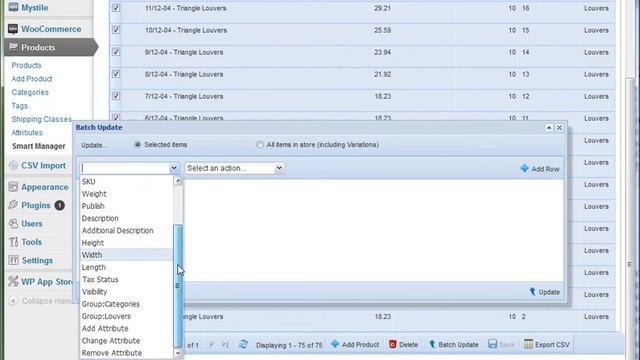Choose Description from the field list
This screenshot has height=360, width=640.
(x=126, y=218)
